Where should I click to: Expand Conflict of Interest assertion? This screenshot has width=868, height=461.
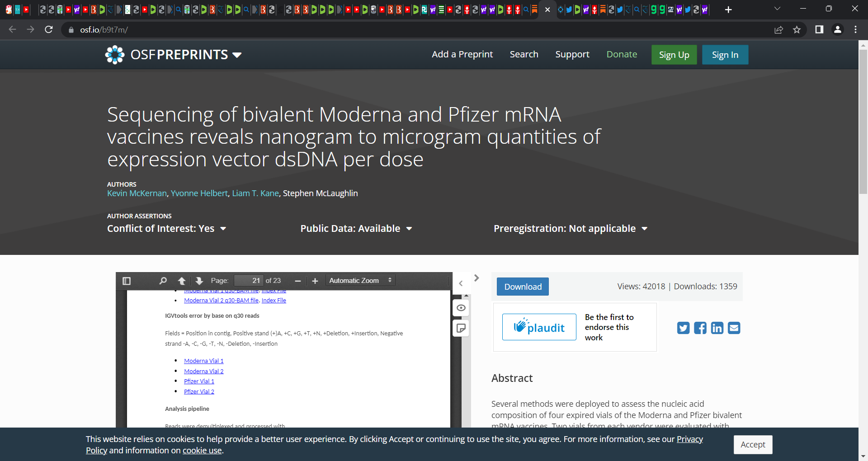[166, 229]
